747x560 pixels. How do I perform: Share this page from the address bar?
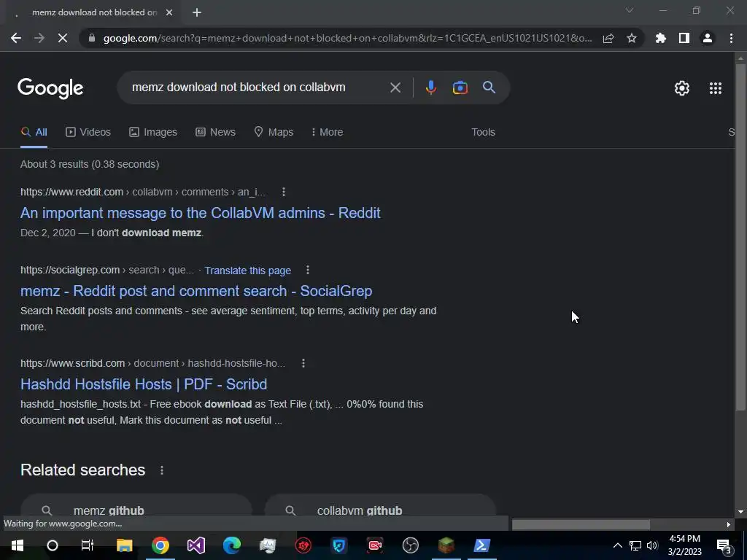coord(608,38)
